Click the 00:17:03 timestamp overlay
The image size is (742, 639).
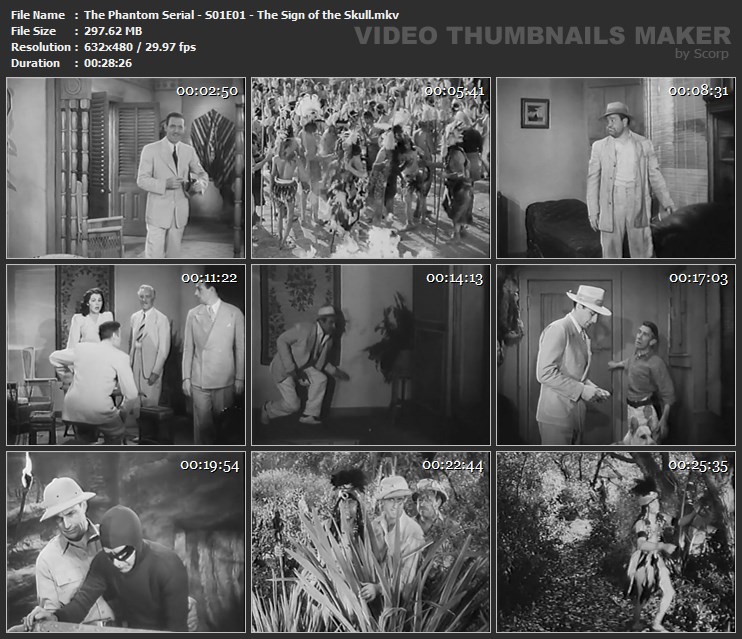click(698, 278)
